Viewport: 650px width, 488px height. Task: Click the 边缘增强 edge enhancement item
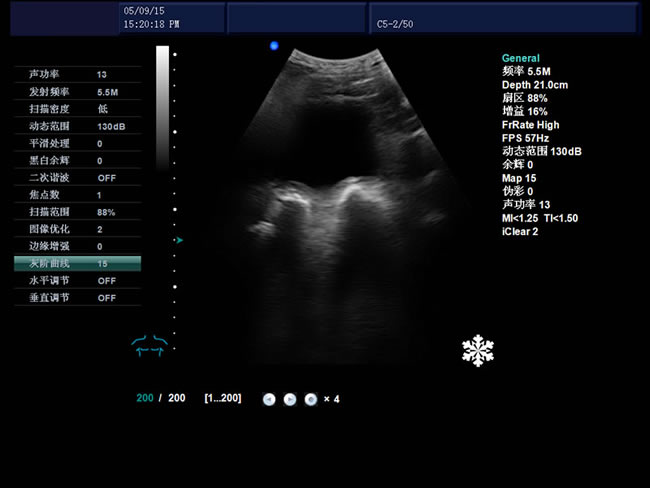78,246
